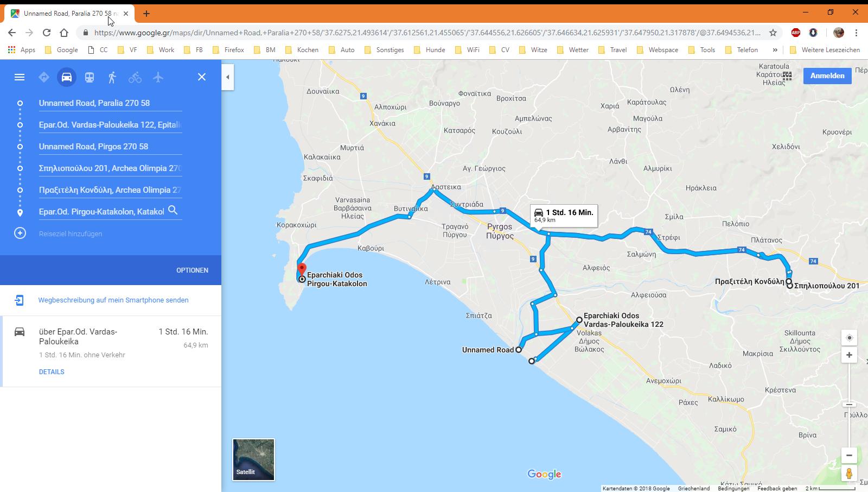Screen dimensions: 868x492
Task: Open route DETAILS link
Action: (x=52, y=372)
